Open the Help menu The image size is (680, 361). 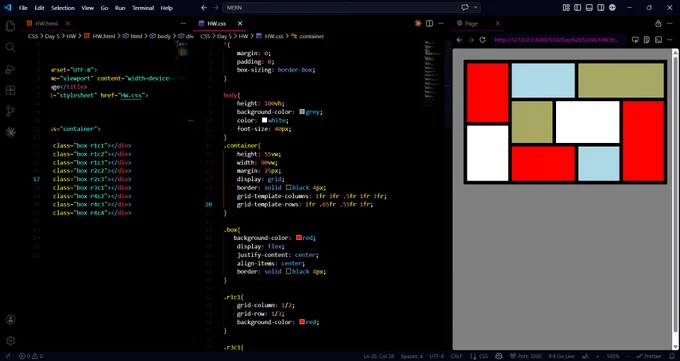point(167,8)
